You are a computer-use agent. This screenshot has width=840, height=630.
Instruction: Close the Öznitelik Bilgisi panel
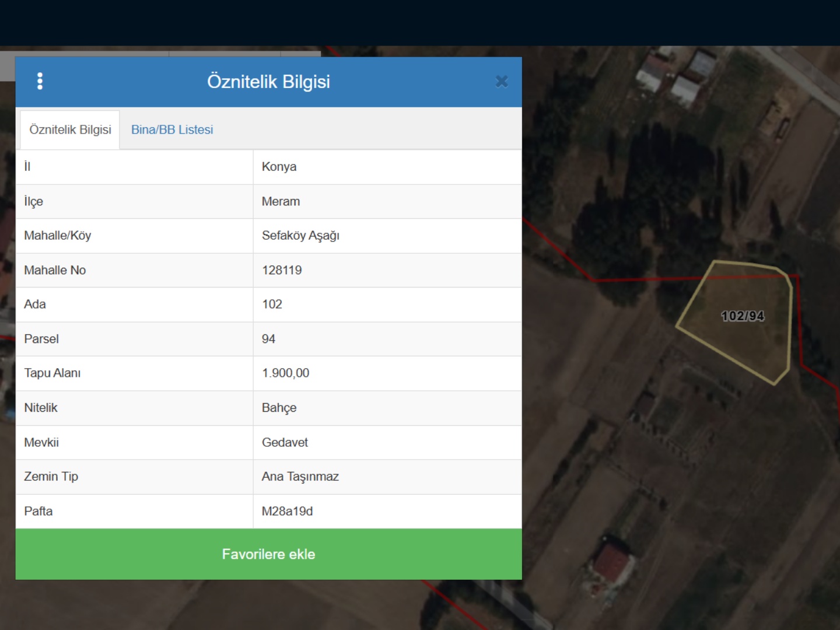tap(502, 82)
